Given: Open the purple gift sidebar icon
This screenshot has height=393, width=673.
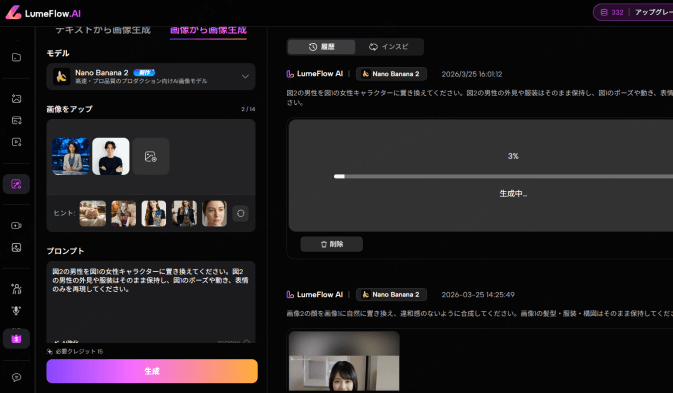Looking at the screenshot, I should click(x=16, y=339).
